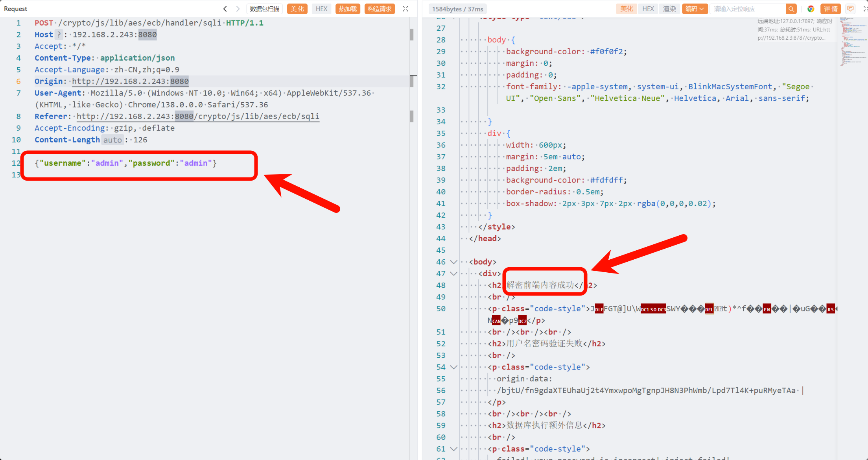Toggle HEX view in Request panel
The image size is (868, 460).
click(321, 9)
